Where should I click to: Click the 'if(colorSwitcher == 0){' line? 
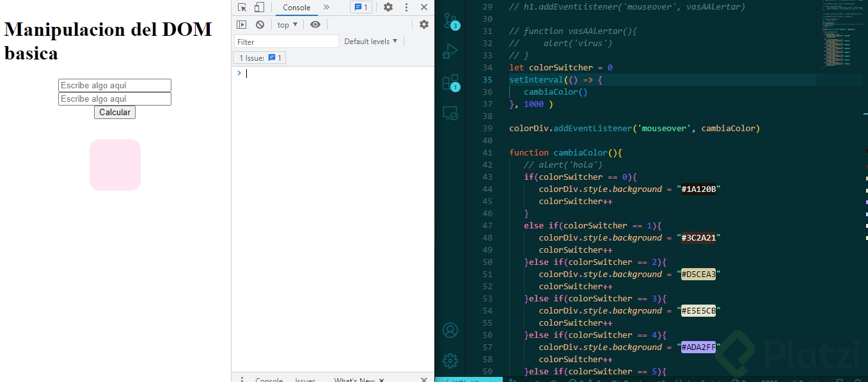[x=580, y=177]
